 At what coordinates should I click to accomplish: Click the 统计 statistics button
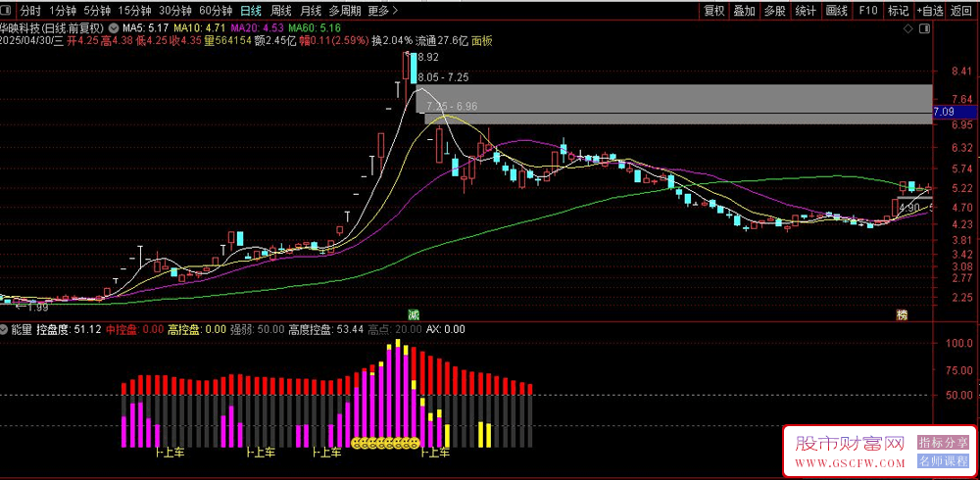tap(806, 10)
